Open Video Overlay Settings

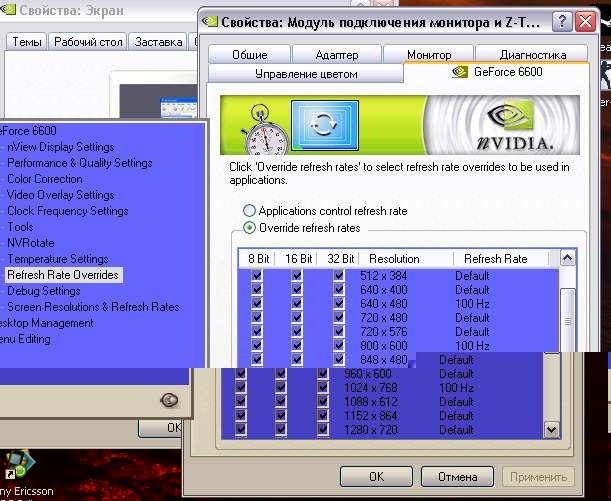(x=61, y=195)
